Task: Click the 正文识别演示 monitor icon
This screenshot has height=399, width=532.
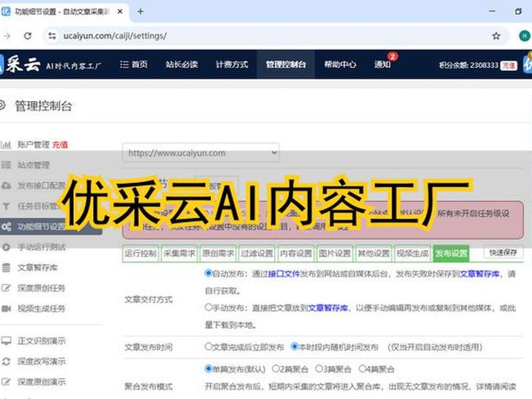Action: click(6, 340)
